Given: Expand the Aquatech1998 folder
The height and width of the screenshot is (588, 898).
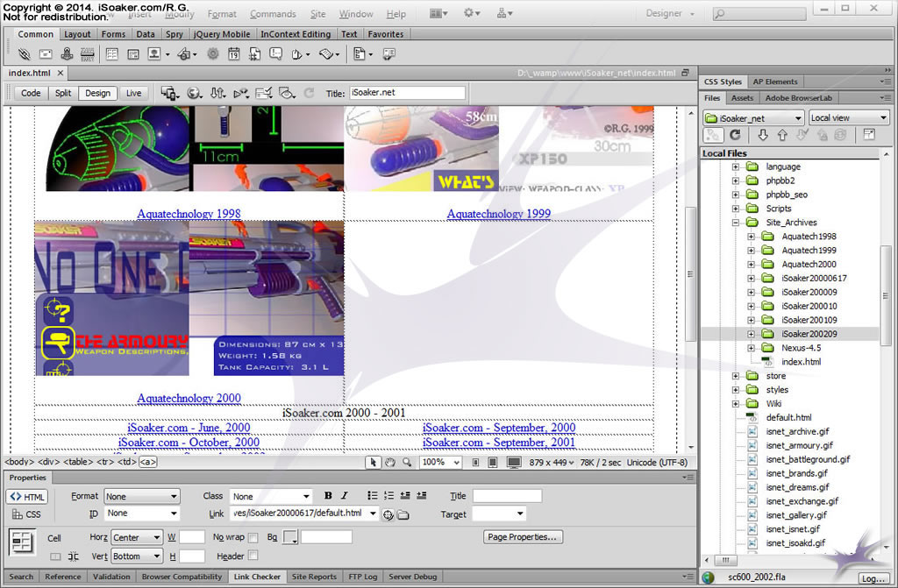Looking at the screenshot, I should pyautogui.click(x=752, y=237).
